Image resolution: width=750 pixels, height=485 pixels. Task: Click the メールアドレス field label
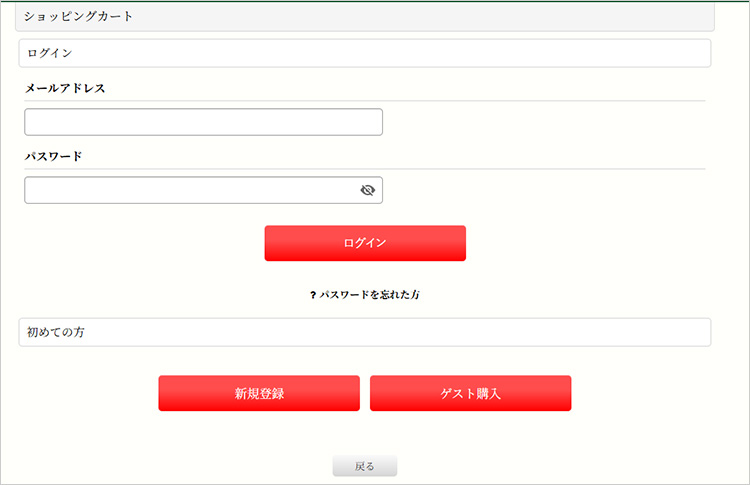pyautogui.click(x=65, y=88)
